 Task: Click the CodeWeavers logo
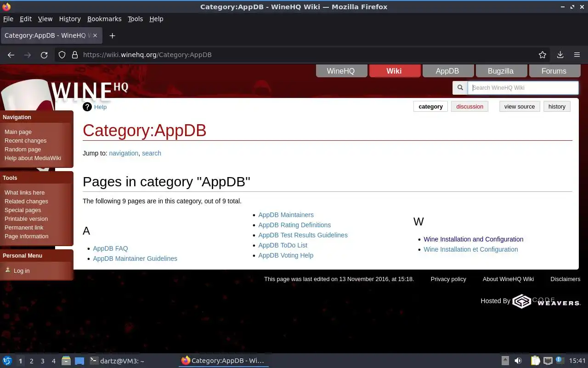point(546,301)
